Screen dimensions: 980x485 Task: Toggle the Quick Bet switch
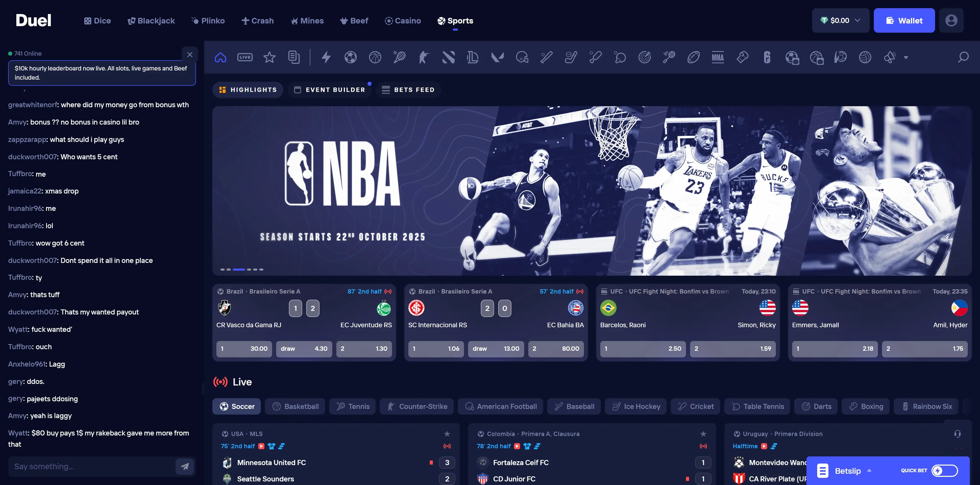coord(944,470)
